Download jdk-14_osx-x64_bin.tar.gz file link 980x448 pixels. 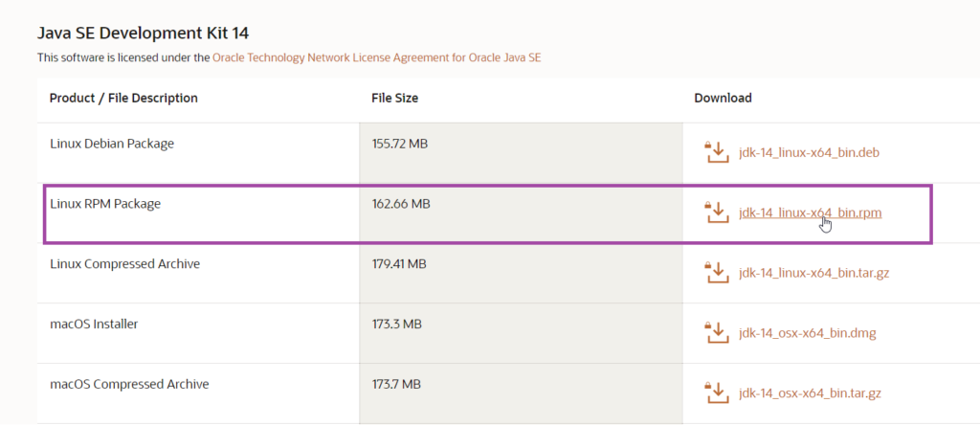pyautogui.click(x=812, y=393)
